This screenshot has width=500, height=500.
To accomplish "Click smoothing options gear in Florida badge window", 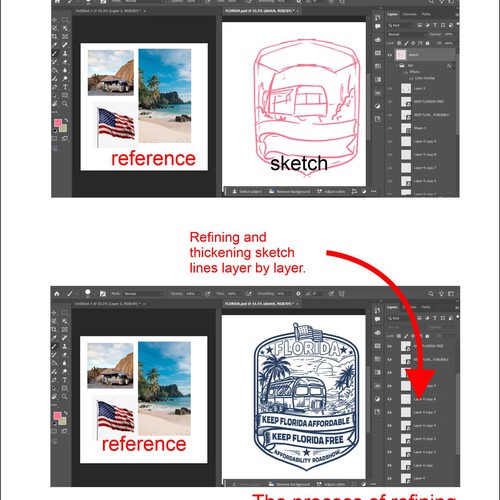I will point(298,294).
